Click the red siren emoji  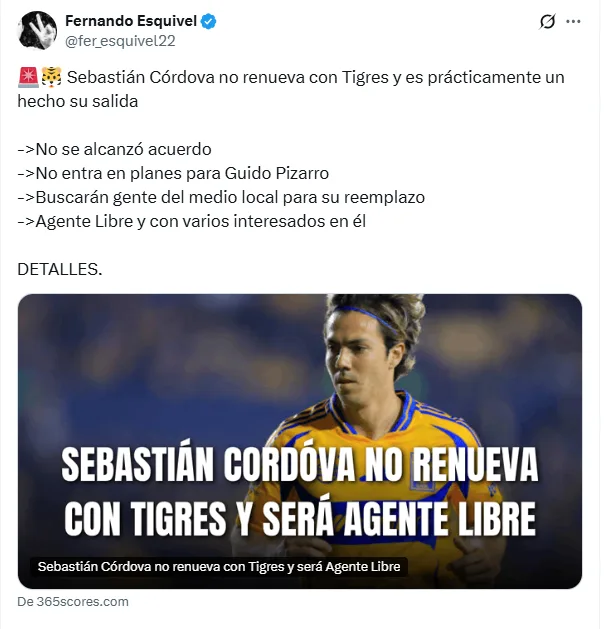click(28, 77)
